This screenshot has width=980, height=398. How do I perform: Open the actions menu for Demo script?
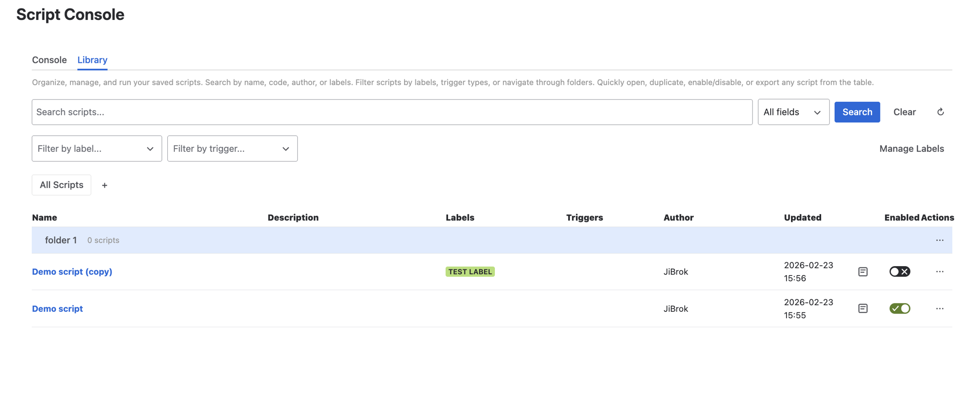(940, 308)
